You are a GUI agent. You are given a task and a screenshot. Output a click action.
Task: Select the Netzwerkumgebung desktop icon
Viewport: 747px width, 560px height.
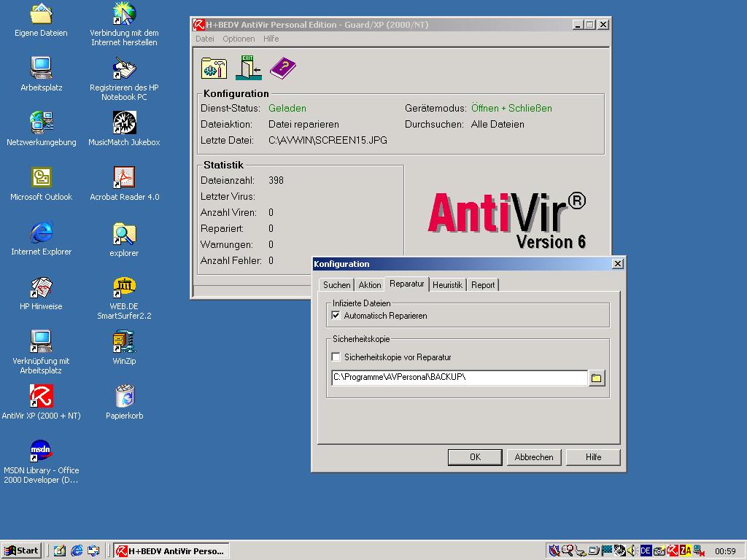pyautogui.click(x=42, y=129)
